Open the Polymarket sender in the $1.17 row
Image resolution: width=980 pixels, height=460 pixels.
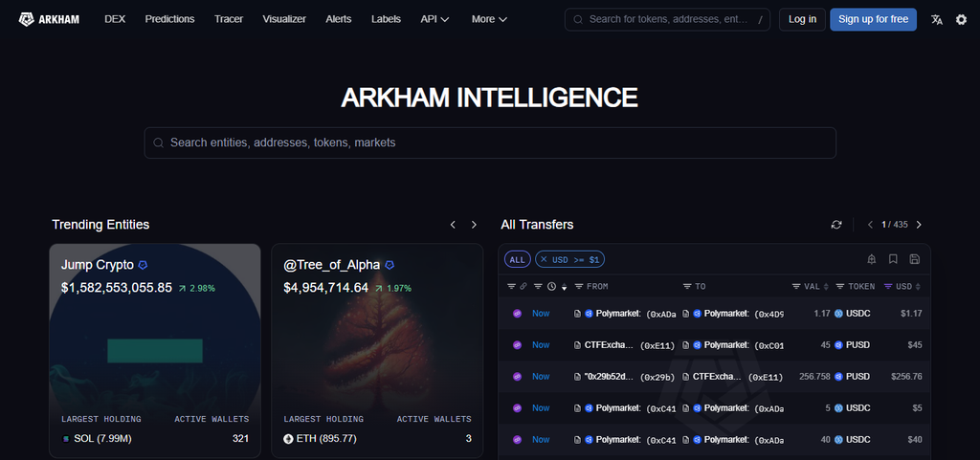tap(619, 314)
